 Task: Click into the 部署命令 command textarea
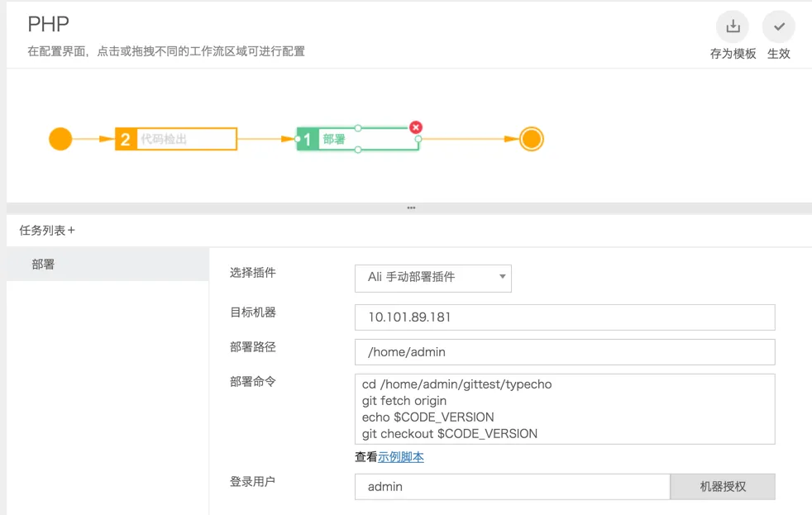click(565, 408)
